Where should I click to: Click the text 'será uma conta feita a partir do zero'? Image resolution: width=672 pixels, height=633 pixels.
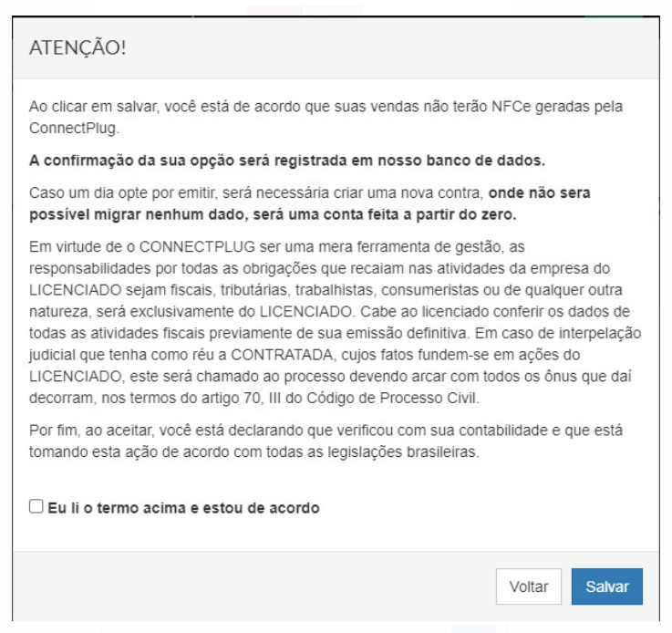click(x=385, y=214)
